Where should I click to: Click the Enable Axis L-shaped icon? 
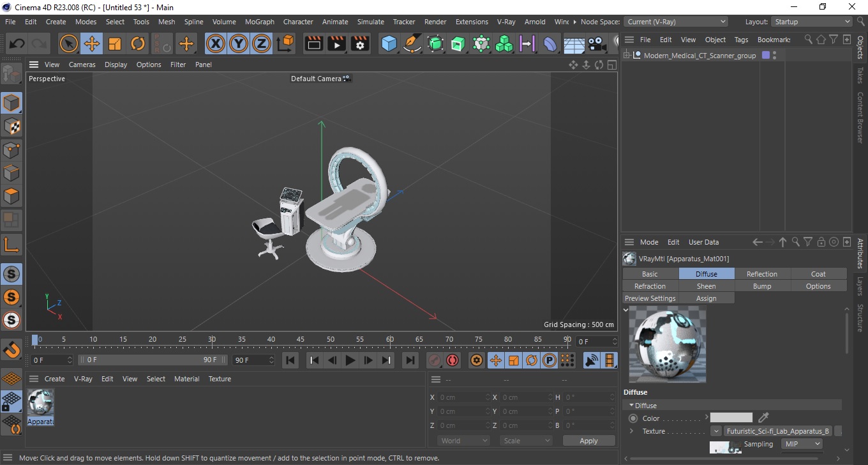(11, 245)
